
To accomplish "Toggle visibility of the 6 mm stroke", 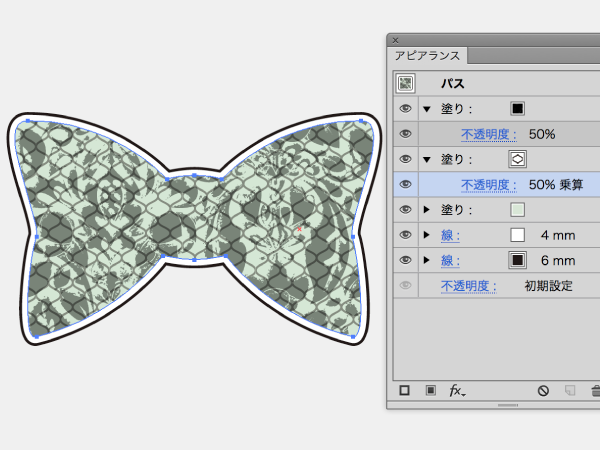I will [x=405, y=261].
